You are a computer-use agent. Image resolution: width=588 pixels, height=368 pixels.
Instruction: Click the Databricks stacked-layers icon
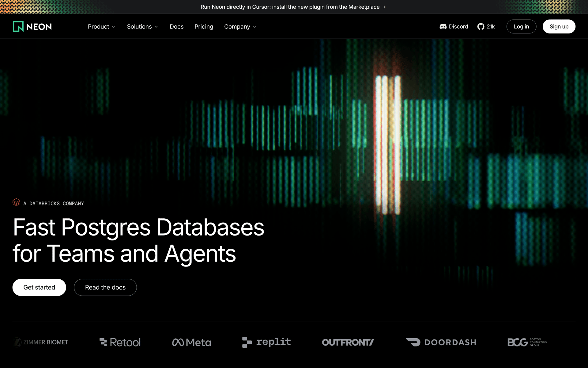tap(16, 202)
